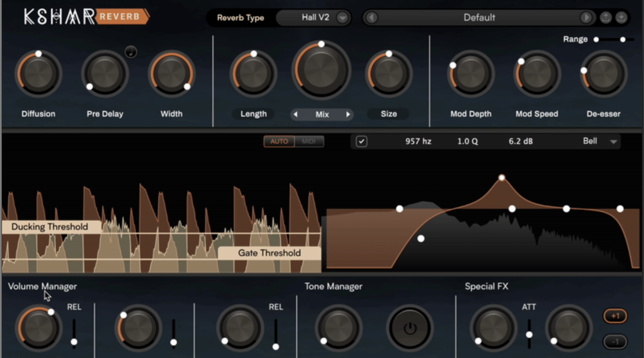Click the Volume Manager section label
This screenshot has width=644, height=358.
42,286
